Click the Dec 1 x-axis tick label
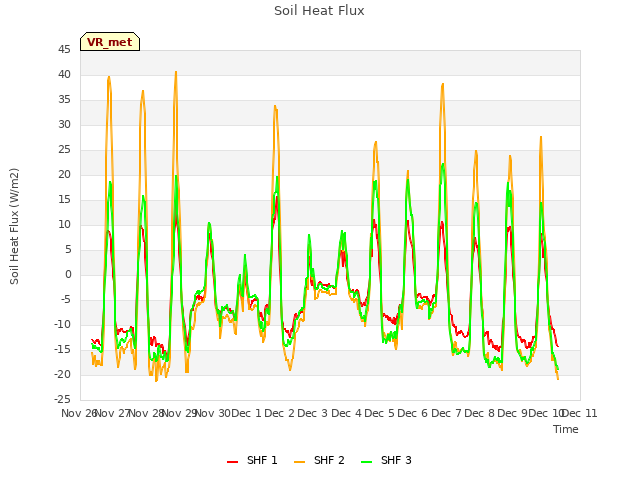This screenshot has width=640, height=480. [x=246, y=413]
